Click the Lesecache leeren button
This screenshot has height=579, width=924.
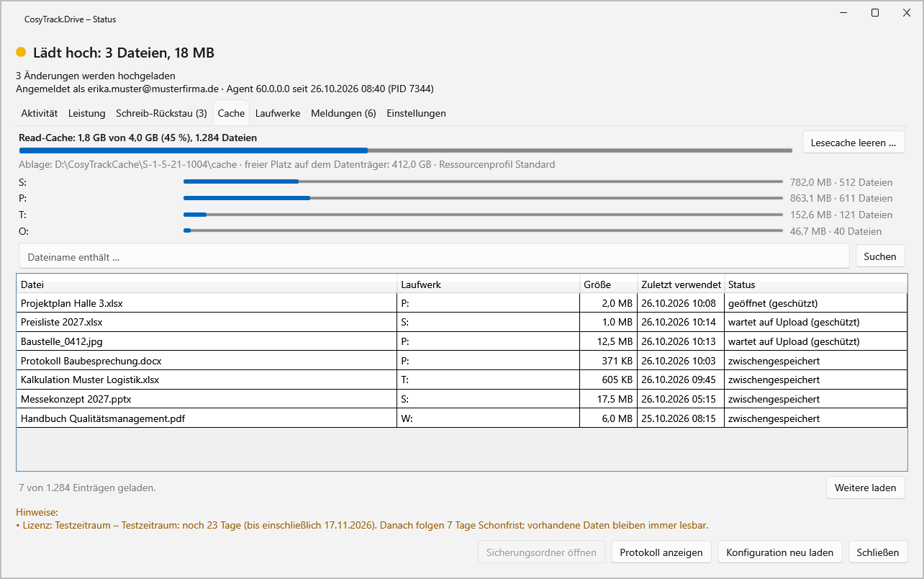853,143
